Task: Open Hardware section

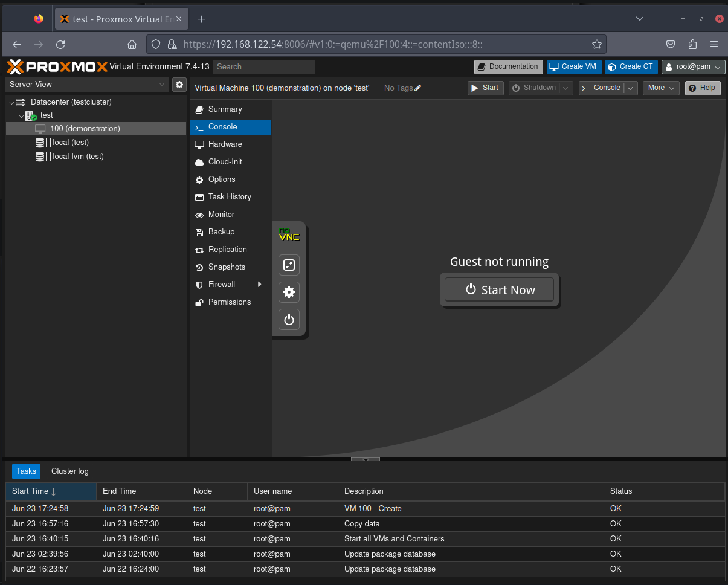Action: point(230,144)
